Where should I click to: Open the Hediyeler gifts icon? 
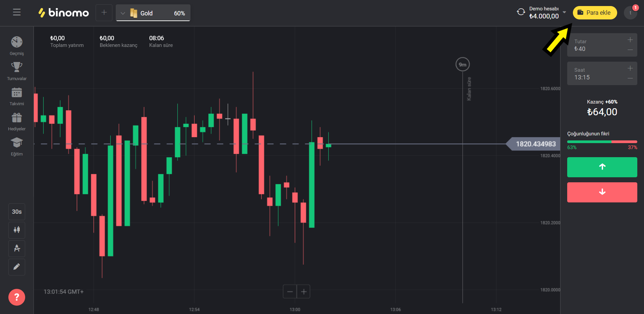(x=17, y=121)
